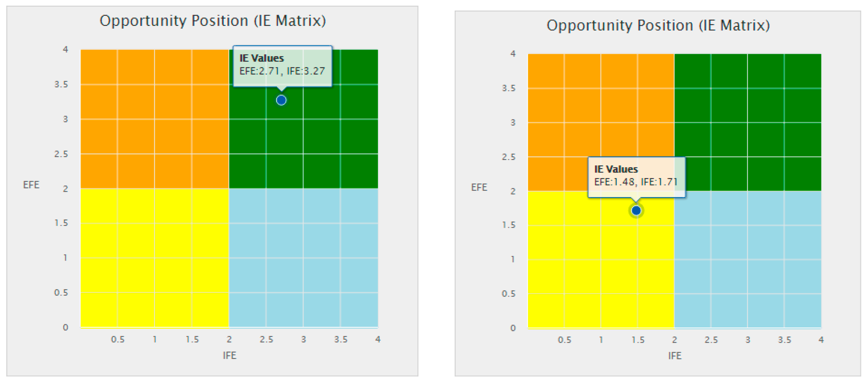The width and height of the screenshot is (868, 383).
Task: Click the EFE axis label on left chart
Action: click(31, 185)
